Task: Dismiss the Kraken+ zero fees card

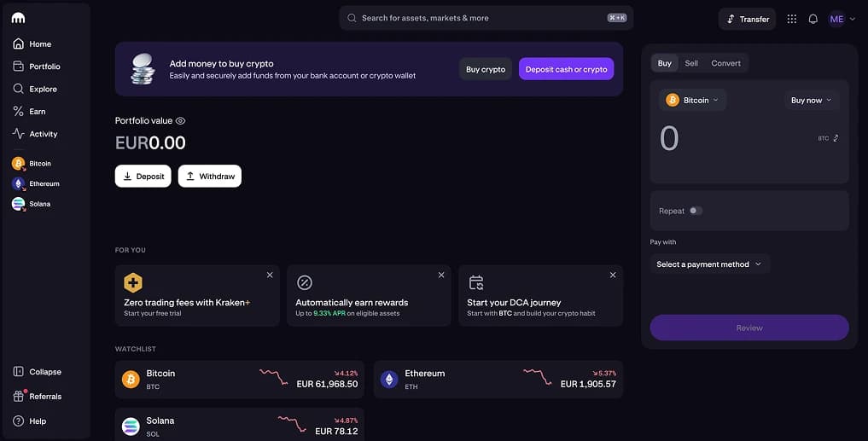Action: pos(270,275)
